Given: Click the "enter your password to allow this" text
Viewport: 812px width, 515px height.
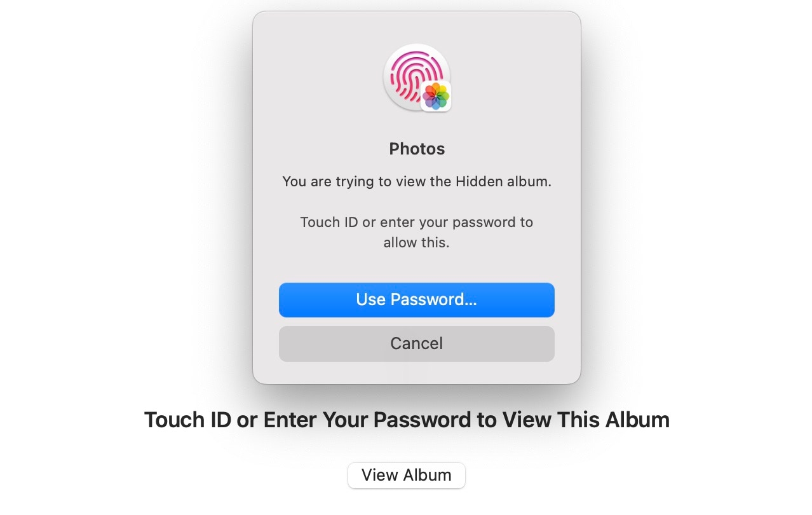Looking at the screenshot, I should coord(417,232).
